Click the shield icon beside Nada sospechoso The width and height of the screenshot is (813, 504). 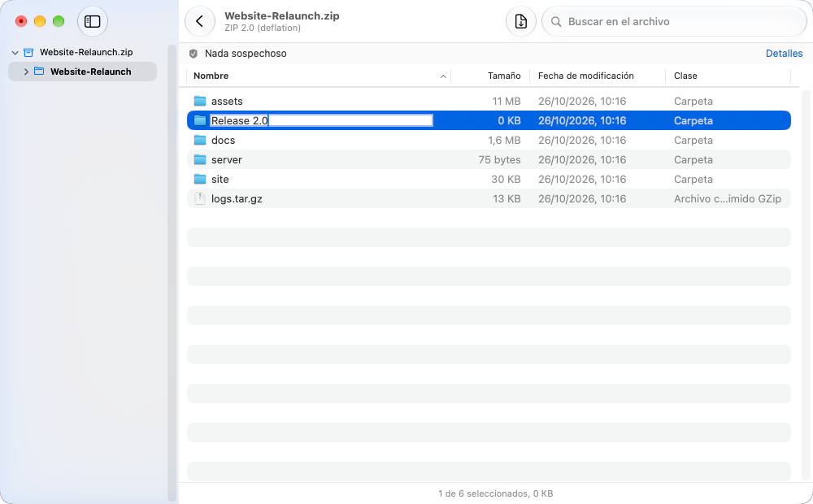point(193,54)
